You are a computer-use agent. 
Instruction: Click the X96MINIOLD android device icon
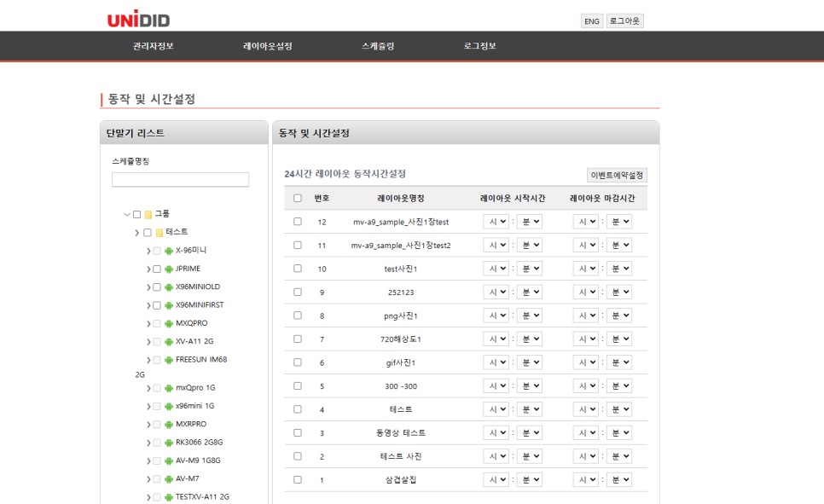(169, 287)
